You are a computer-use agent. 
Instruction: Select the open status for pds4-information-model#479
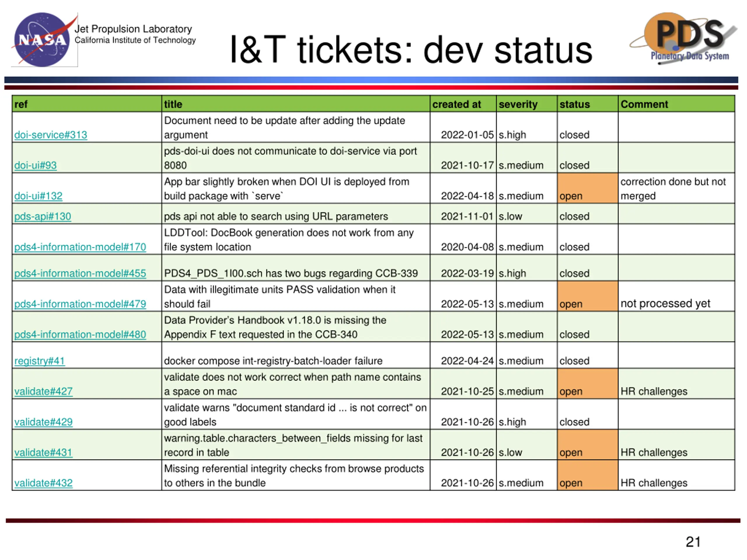tap(588, 296)
